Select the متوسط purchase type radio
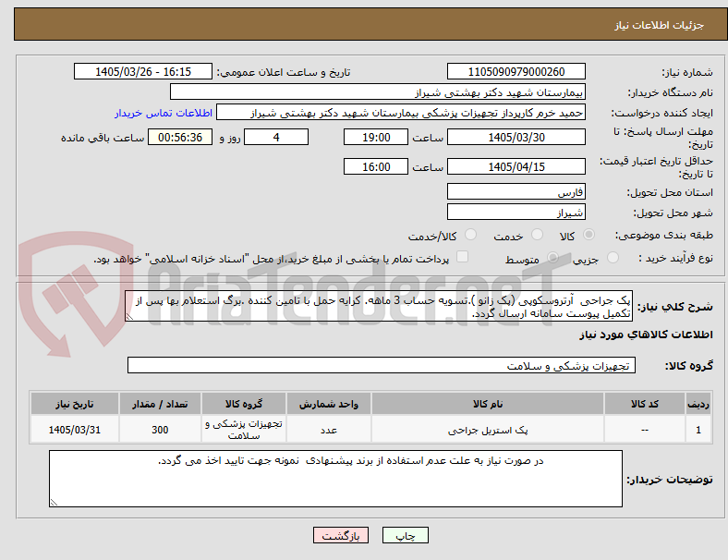This screenshot has width=728, height=560. pos(552,258)
